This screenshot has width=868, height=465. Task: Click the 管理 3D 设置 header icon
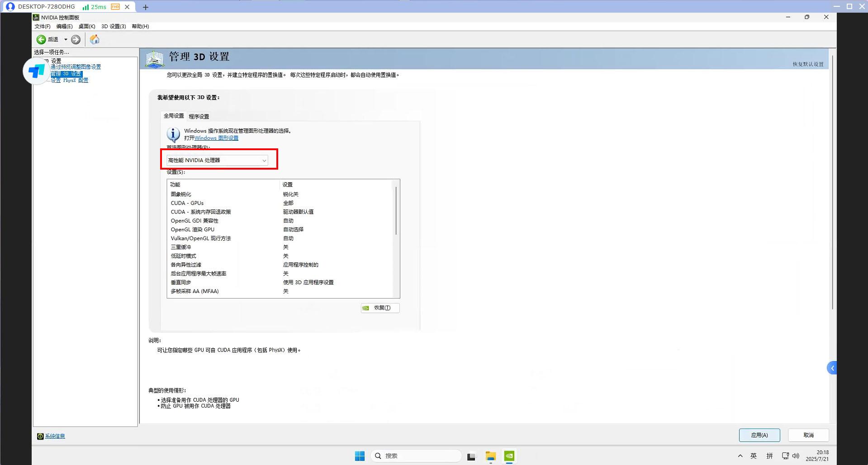[154, 59]
